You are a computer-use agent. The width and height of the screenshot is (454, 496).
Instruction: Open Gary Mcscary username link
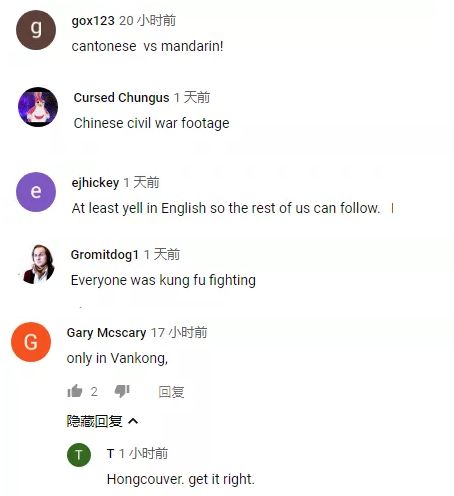106,333
